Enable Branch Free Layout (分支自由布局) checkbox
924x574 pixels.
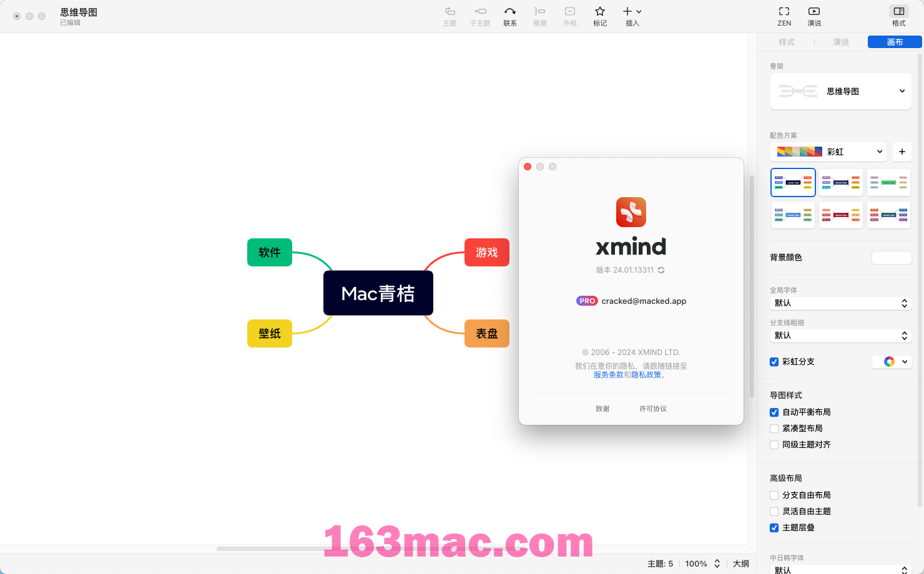tap(774, 495)
